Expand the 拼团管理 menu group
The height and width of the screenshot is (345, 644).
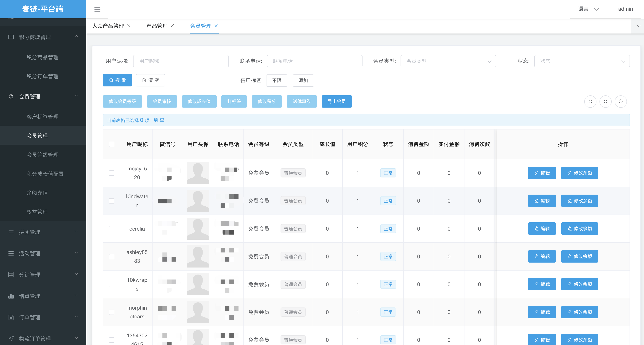point(76,231)
